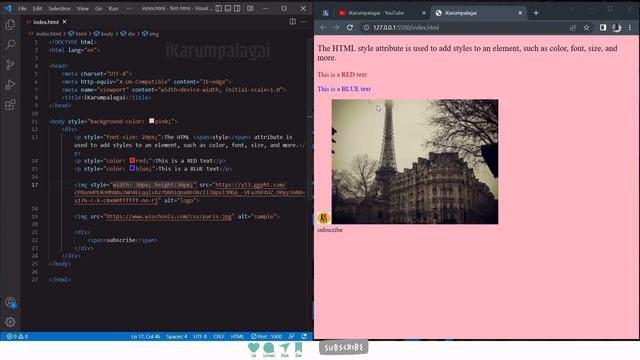Image resolution: width=640 pixels, height=360 pixels.
Task: Open the browser side panel
Action: (603, 27)
